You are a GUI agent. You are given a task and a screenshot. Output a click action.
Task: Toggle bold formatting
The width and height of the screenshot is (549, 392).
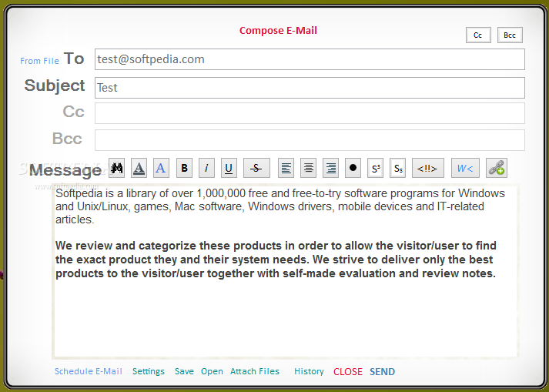pos(184,168)
